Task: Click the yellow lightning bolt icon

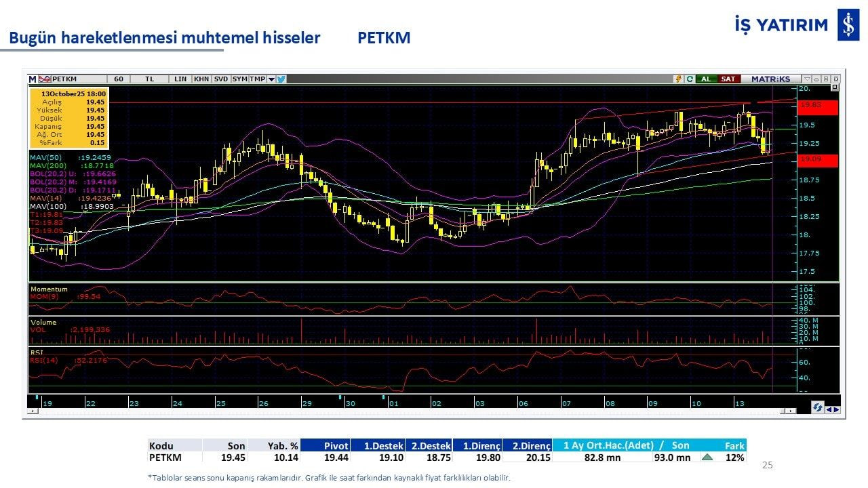Action: (x=677, y=79)
